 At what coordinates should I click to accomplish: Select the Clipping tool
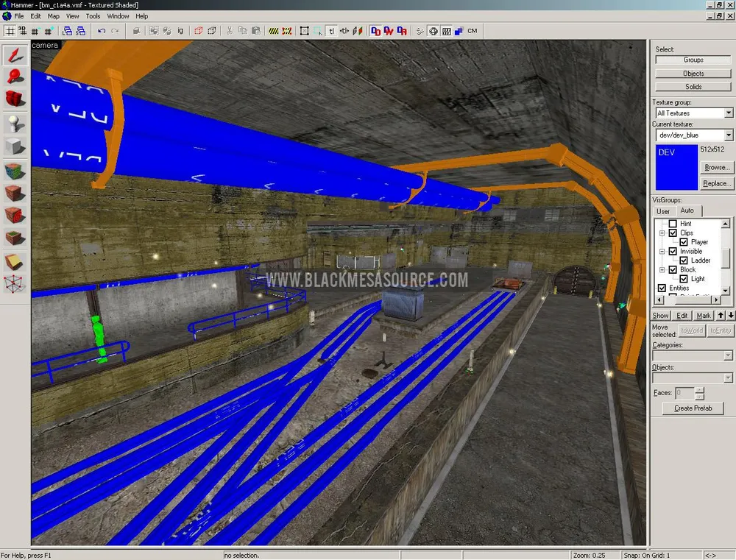point(15,261)
